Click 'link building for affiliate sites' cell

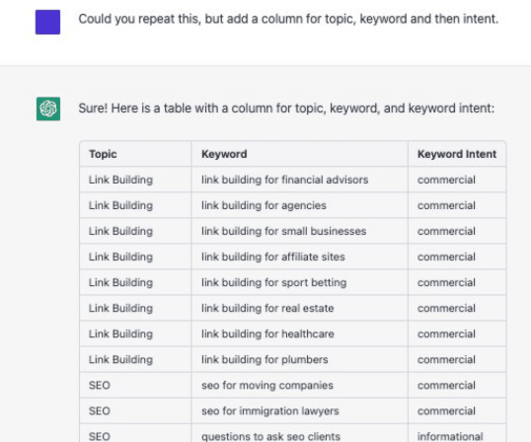(x=300, y=257)
